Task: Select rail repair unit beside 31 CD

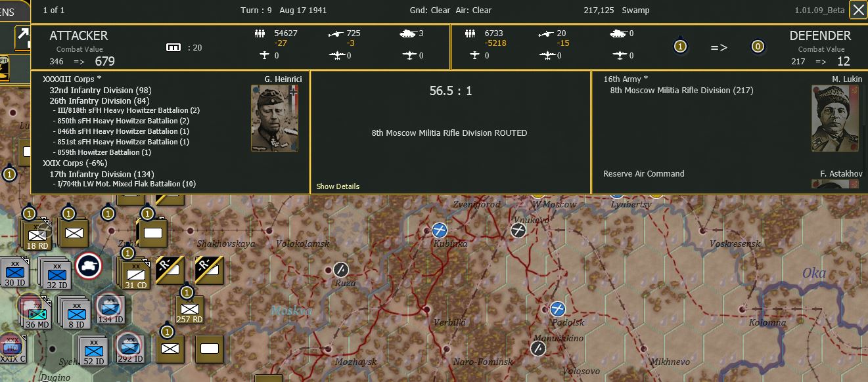Action: [170, 270]
